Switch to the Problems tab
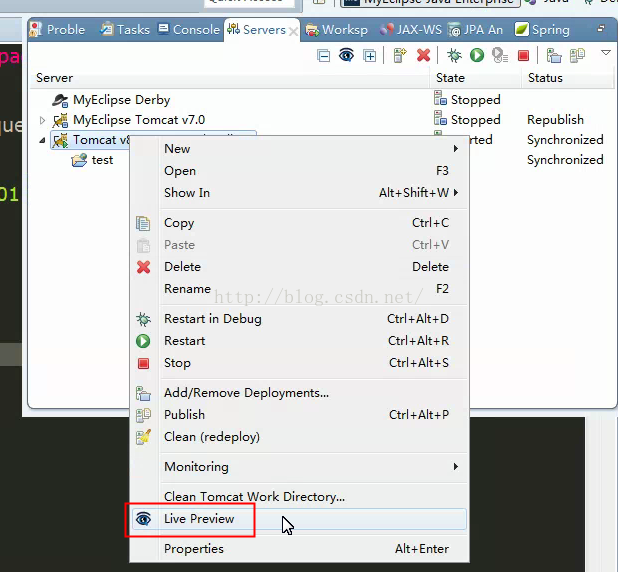Viewport: 618px width, 572px height. pos(58,30)
